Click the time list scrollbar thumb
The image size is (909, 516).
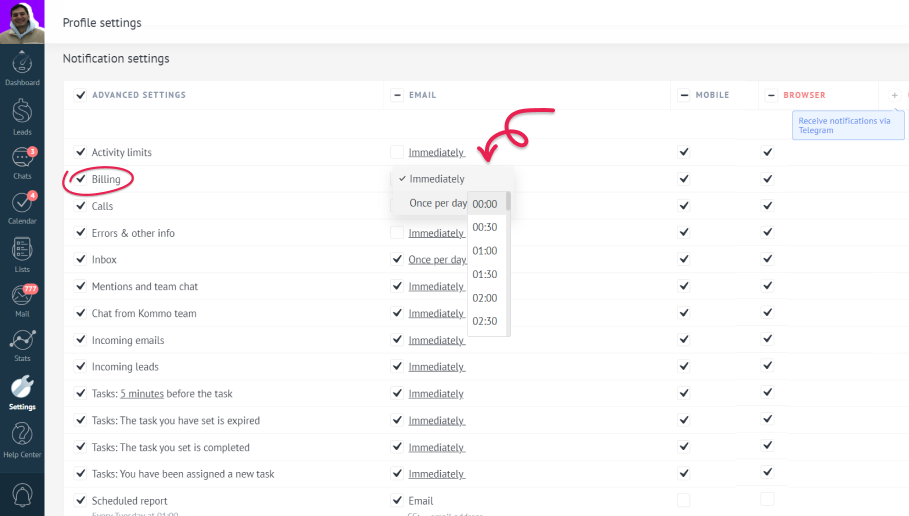pyautogui.click(x=508, y=201)
